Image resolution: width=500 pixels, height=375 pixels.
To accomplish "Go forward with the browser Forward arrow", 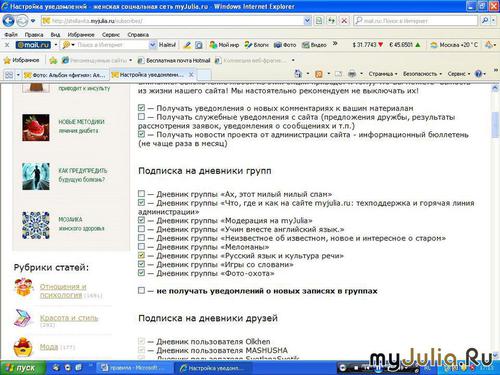I will coord(22,21).
